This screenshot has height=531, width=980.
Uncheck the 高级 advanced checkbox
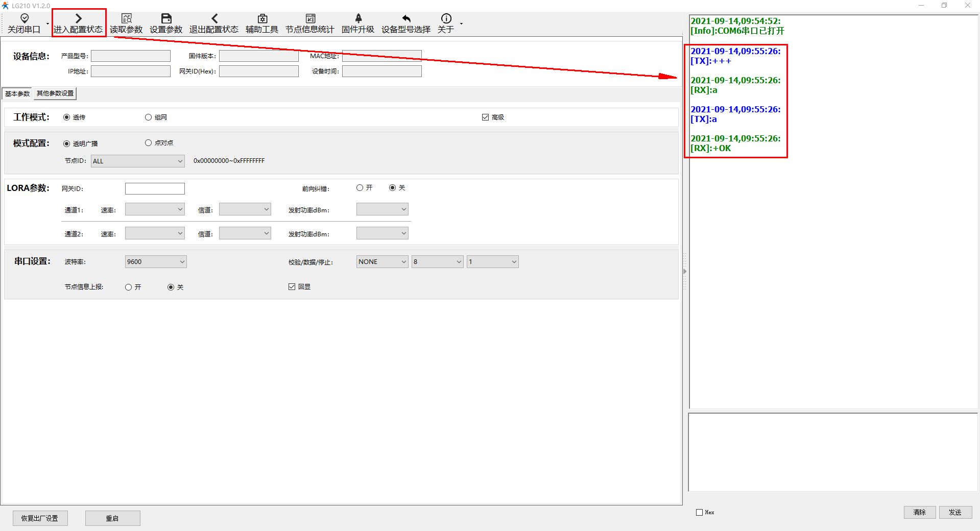(x=485, y=117)
